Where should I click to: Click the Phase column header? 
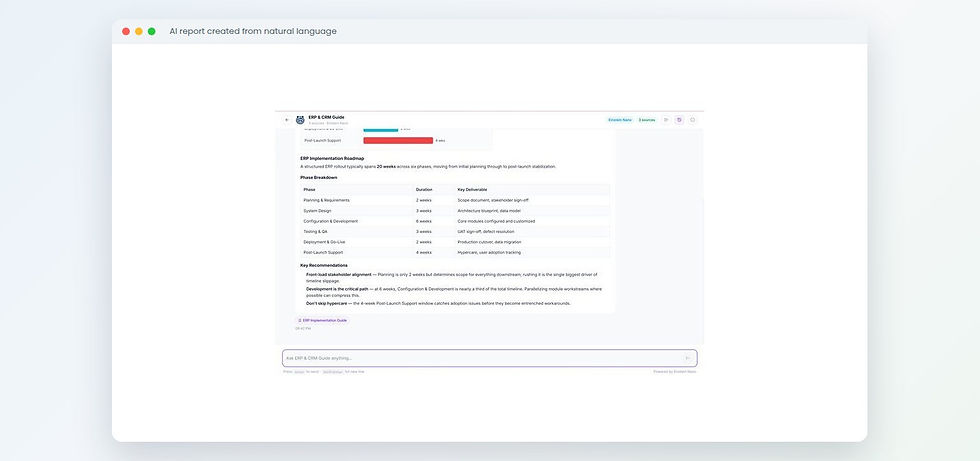click(309, 189)
